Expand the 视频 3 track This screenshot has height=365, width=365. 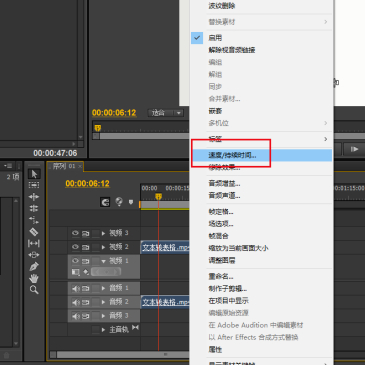tap(103, 233)
